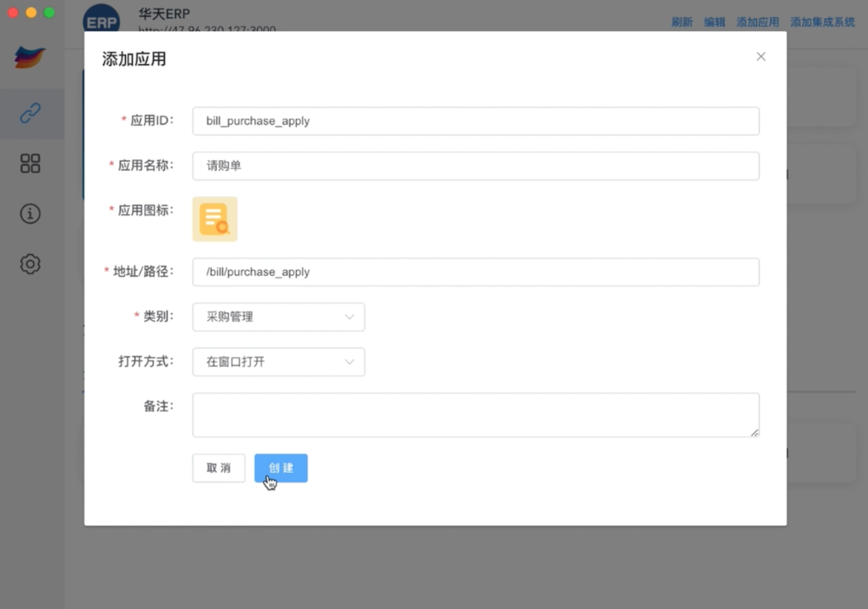This screenshot has width=868, height=609.
Task: Click inside the 备注 text area
Action: 475,415
